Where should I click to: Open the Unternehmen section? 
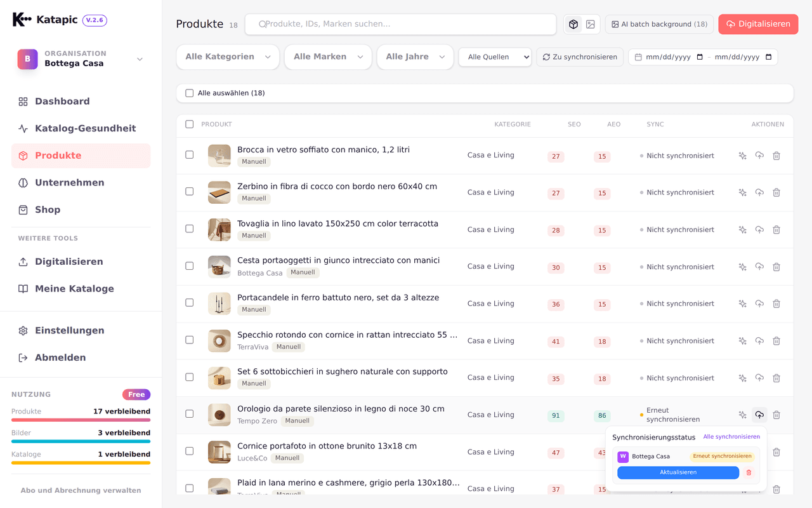click(x=81, y=183)
